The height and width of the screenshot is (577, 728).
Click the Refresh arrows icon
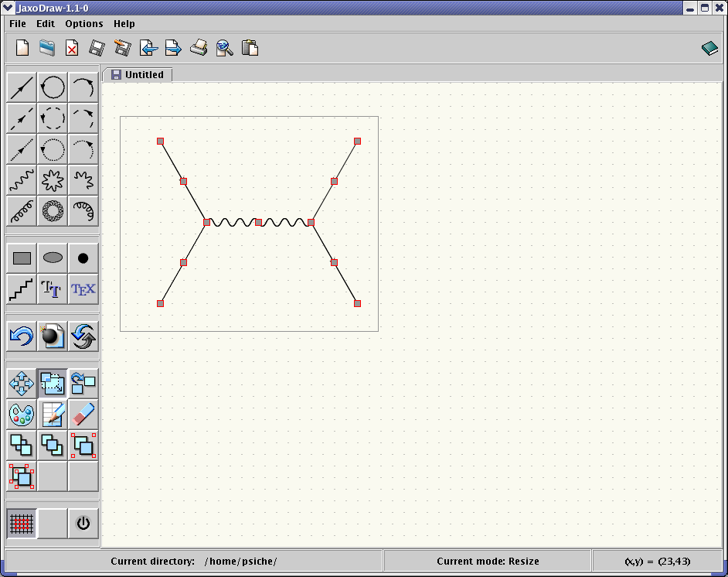click(83, 336)
